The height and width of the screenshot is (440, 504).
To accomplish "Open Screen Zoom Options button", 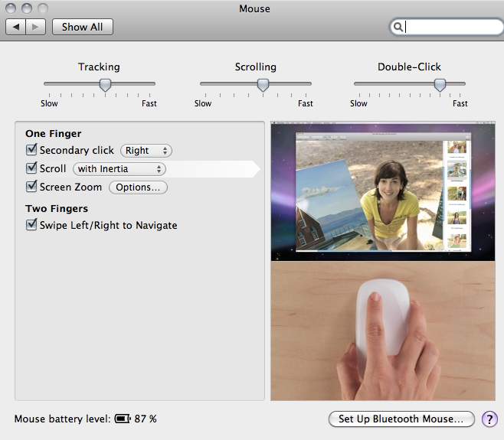I will 138,187.
